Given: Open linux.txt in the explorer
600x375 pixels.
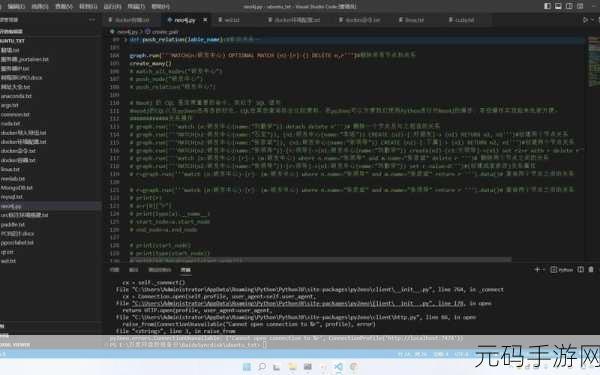Looking at the screenshot, I should click(10, 169).
